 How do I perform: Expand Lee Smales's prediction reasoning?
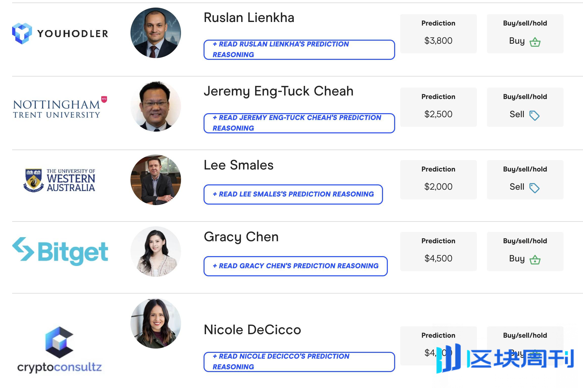293,194
